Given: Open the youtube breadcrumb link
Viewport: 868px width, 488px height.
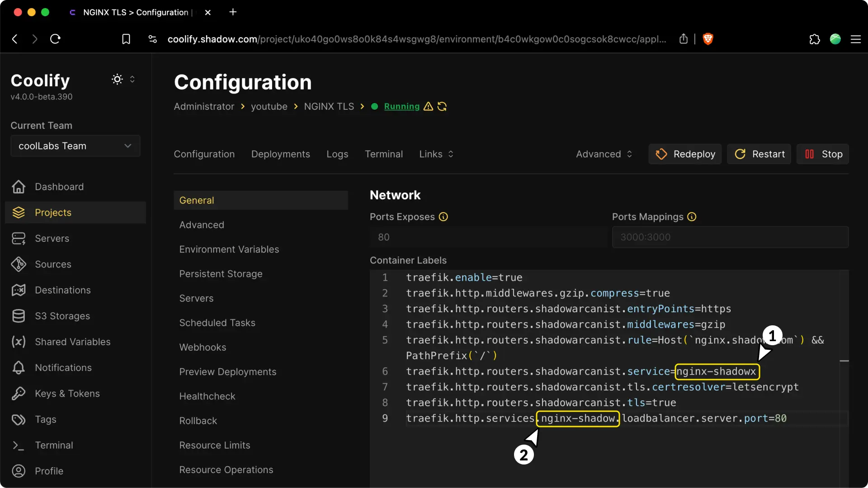Looking at the screenshot, I should tap(269, 106).
